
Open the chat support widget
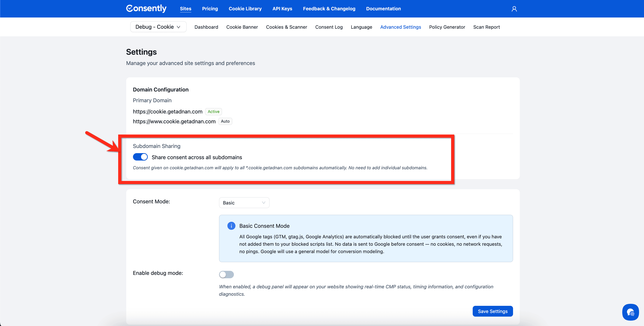click(x=630, y=312)
